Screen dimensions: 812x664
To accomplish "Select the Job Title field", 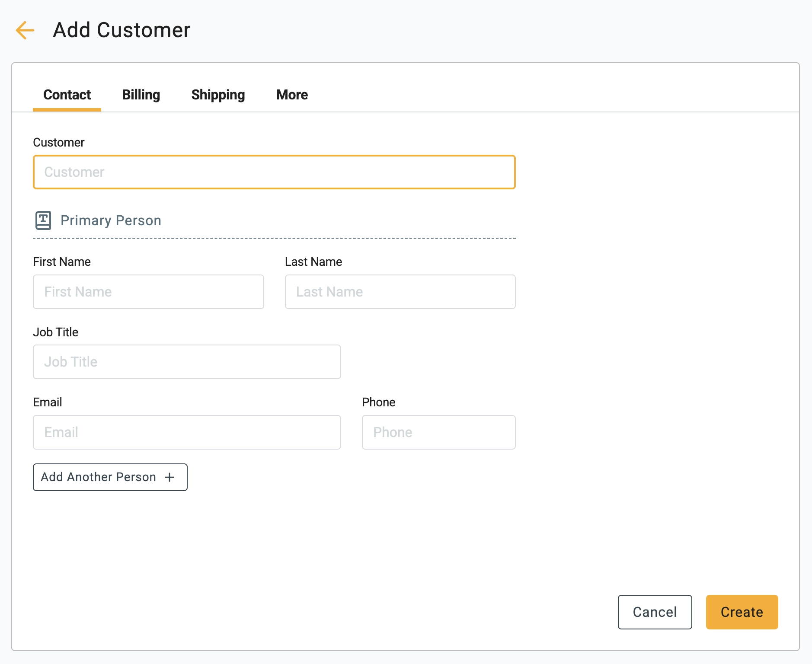I will point(187,362).
